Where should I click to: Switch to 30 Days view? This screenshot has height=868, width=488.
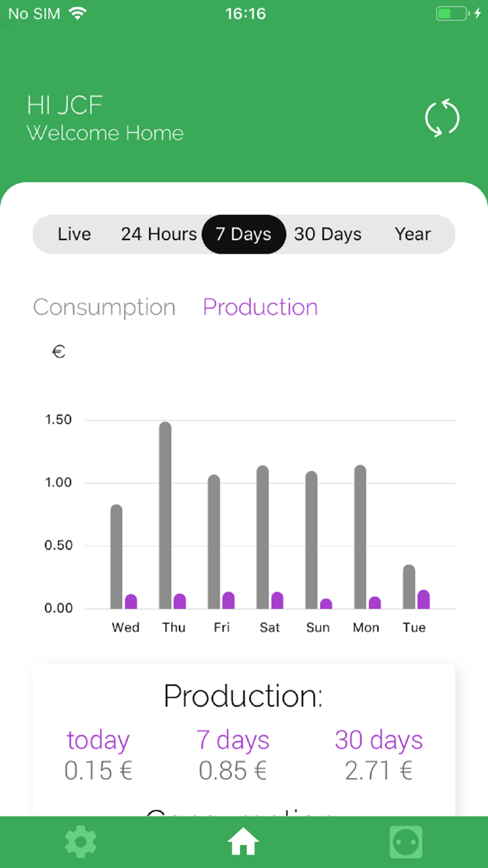(328, 234)
